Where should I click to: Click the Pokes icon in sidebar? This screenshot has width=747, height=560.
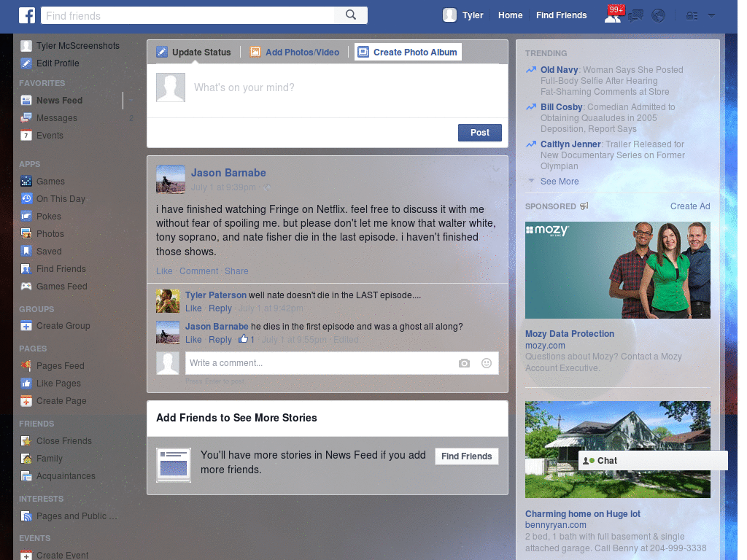pyautogui.click(x=26, y=216)
